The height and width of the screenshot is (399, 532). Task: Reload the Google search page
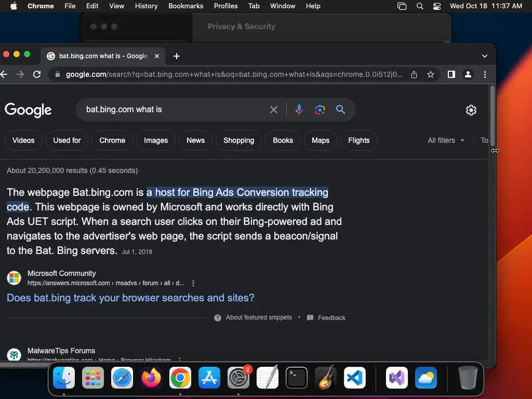tap(37, 74)
